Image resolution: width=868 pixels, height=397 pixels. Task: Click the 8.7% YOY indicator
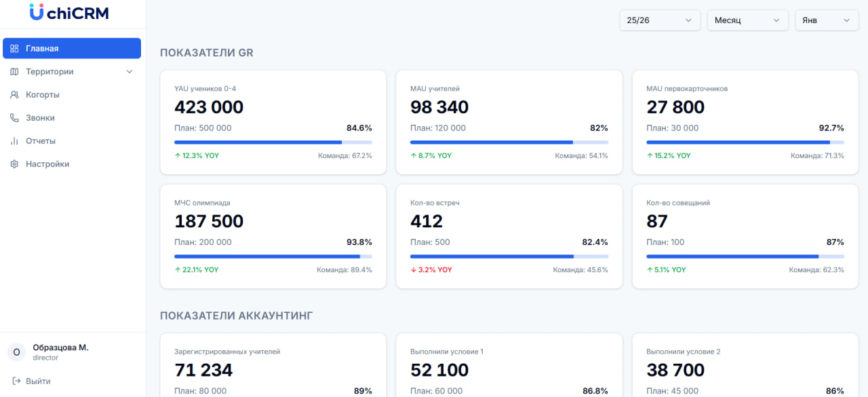click(431, 155)
